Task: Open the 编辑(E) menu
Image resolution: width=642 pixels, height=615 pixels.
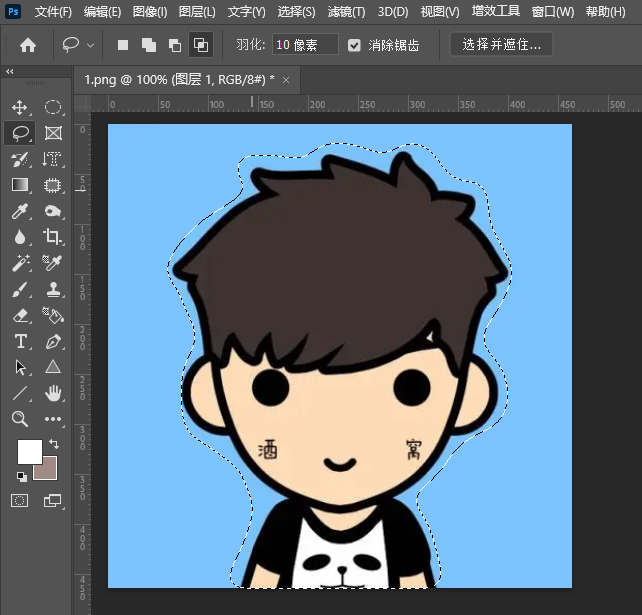Action: point(102,12)
